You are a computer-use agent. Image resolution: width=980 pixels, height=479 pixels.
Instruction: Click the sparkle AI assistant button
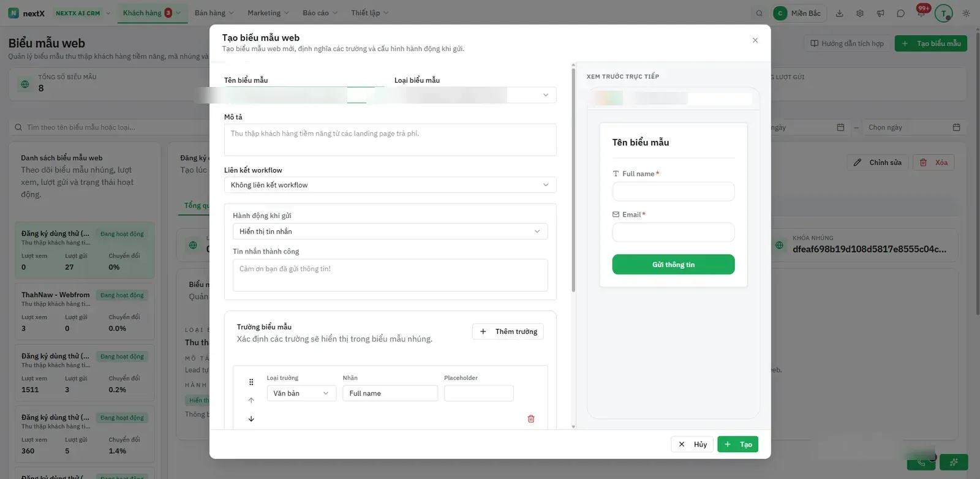954,462
